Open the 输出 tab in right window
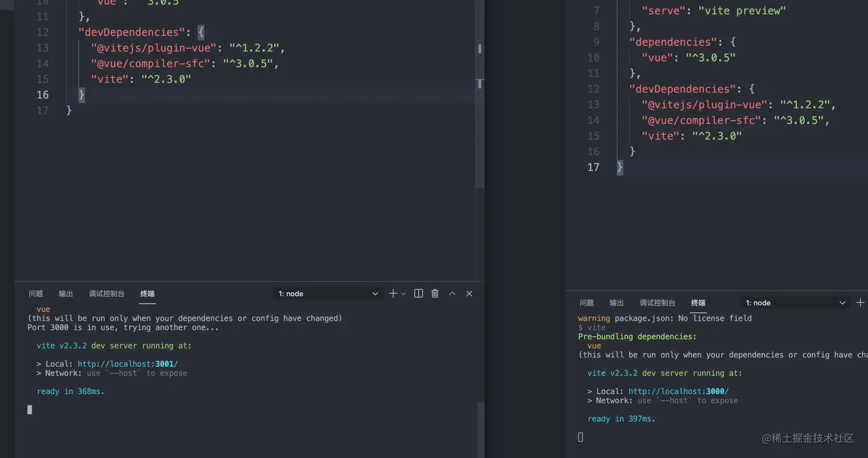The image size is (868, 458). click(x=617, y=302)
